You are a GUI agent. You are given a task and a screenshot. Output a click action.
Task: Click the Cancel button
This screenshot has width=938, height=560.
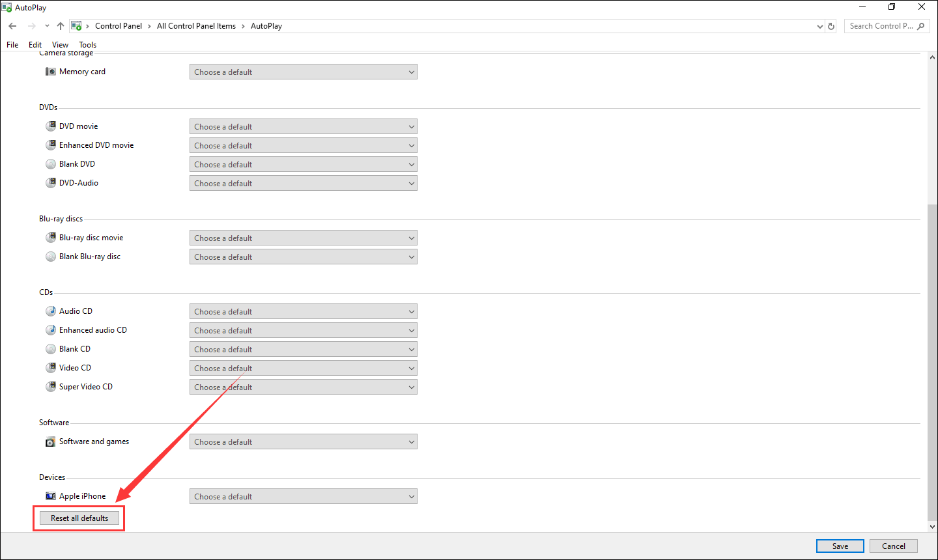click(894, 546)
